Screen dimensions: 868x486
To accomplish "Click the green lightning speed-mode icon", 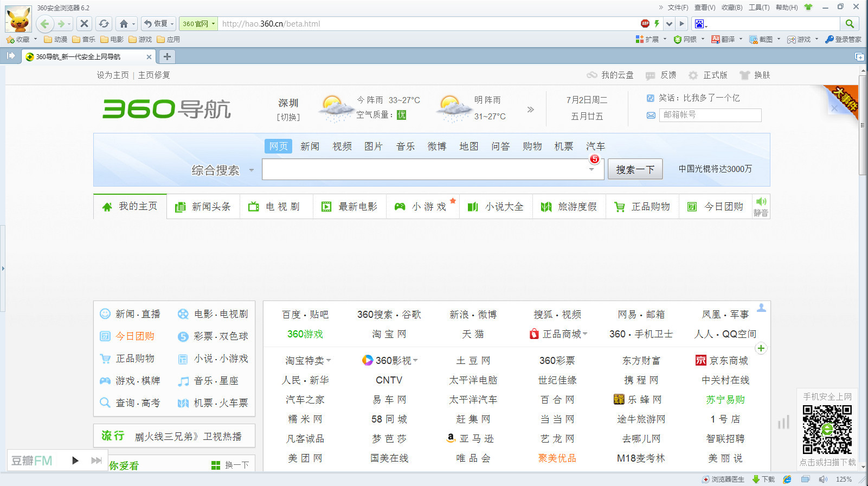I will point(657,23).
